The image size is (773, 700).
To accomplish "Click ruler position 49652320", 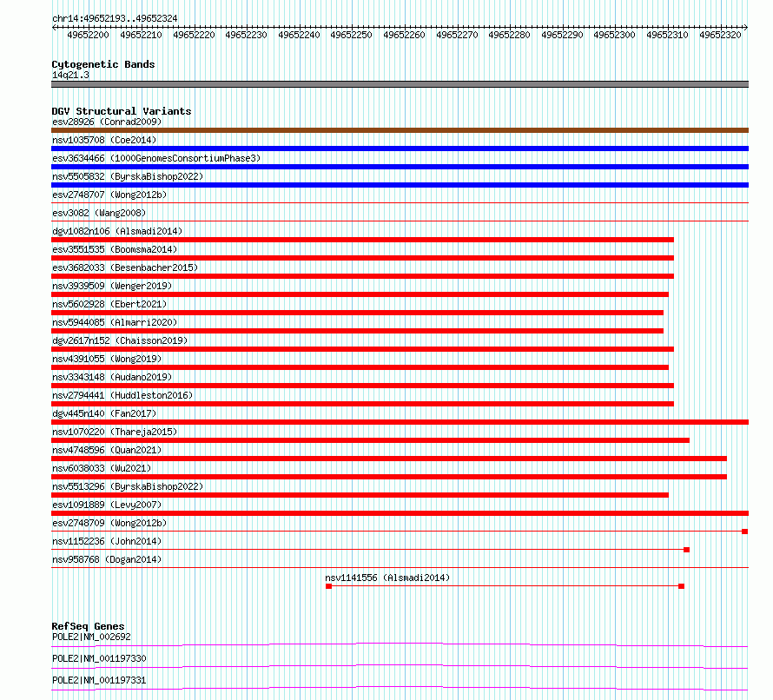I will 720,35.
